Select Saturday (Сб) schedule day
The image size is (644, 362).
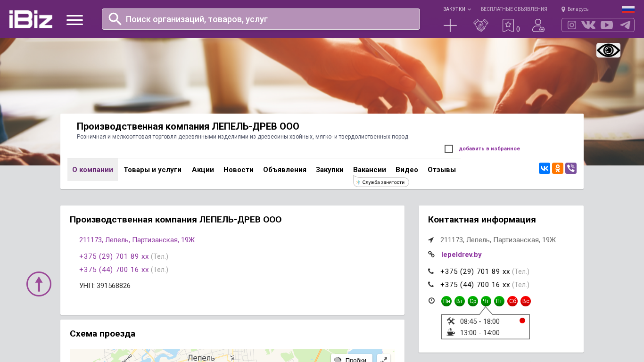[x=512, y=301]
